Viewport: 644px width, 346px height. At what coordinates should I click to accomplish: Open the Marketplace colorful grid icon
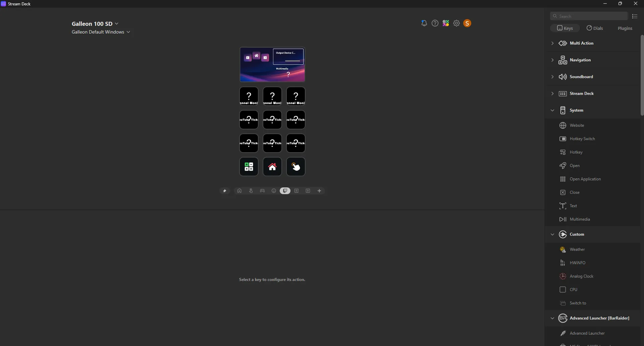446,23
